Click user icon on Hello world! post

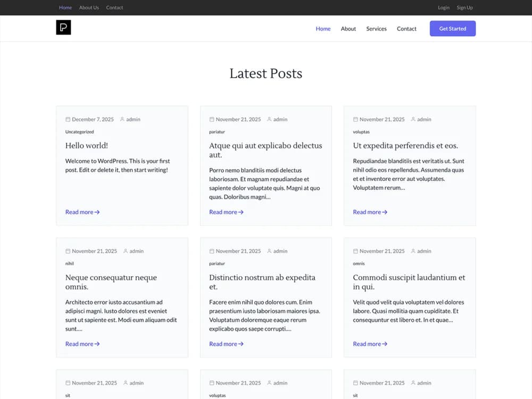[122, 120]
